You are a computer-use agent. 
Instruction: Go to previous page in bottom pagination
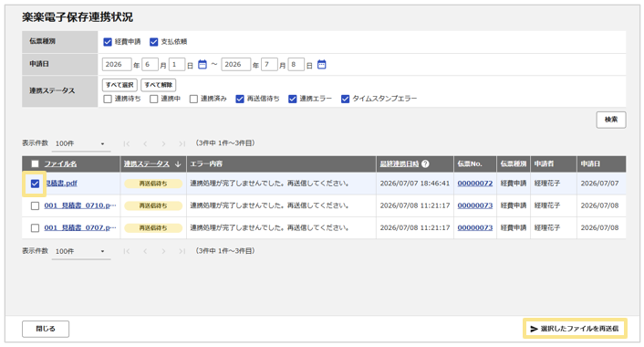[145, 251]
